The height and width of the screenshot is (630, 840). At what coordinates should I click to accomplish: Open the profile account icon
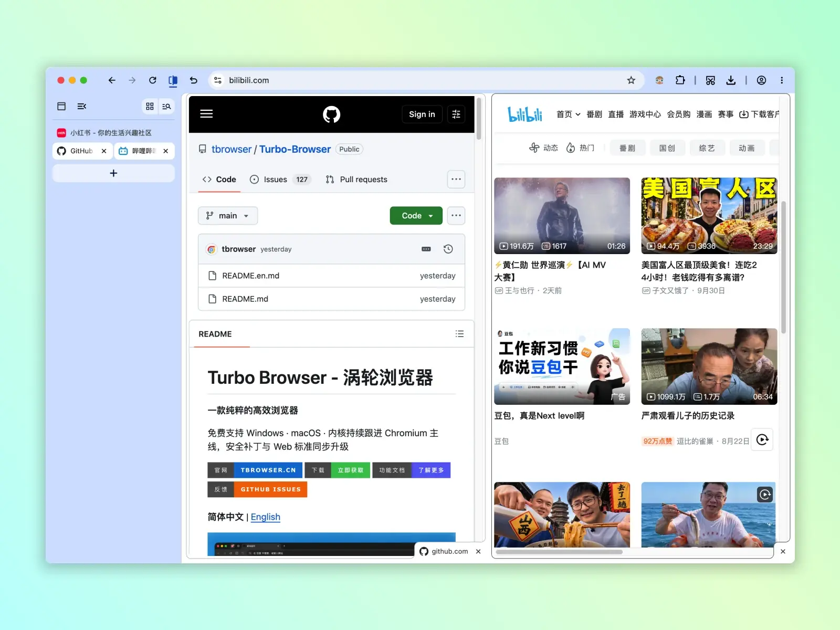pos(761,80)
